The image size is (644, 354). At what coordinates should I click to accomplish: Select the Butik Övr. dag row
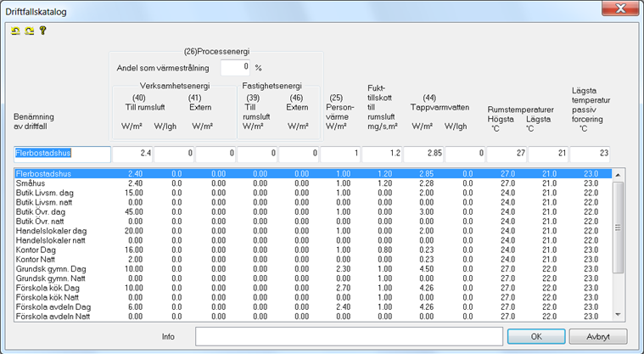point(313,211)
